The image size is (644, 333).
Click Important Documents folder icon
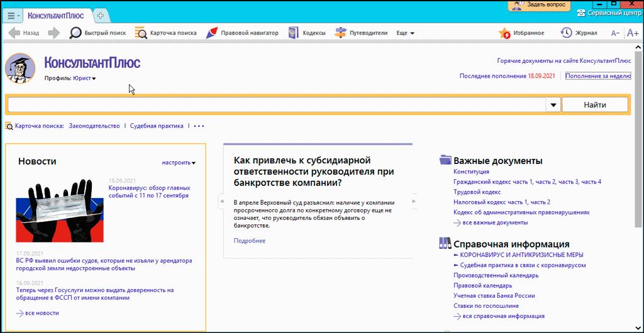pos(445,160)
